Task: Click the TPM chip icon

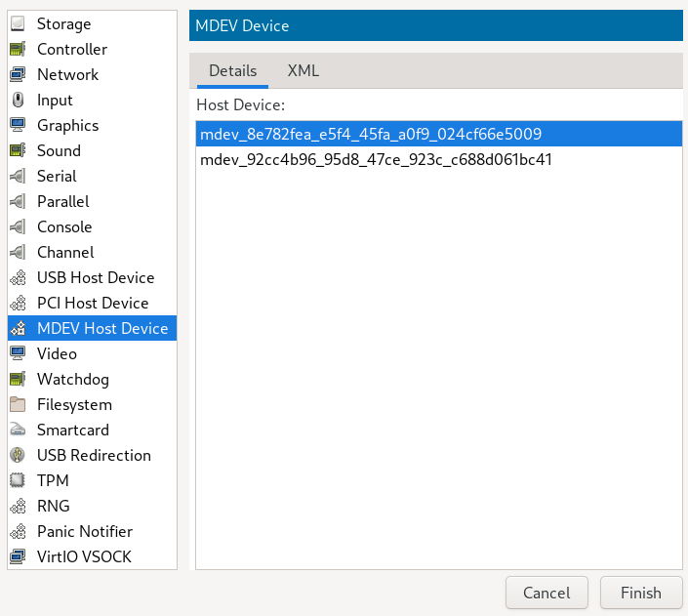Action: 18,480
